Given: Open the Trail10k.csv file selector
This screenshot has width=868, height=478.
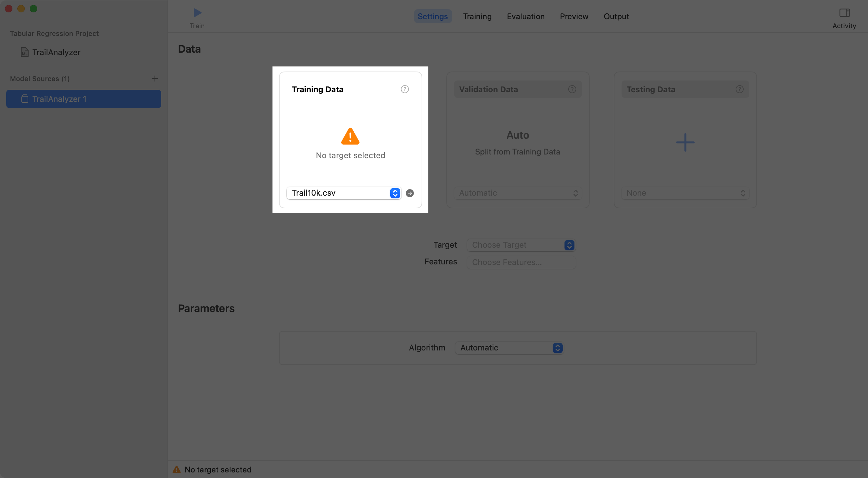Looking at the screenshot, I should point(395,193).
